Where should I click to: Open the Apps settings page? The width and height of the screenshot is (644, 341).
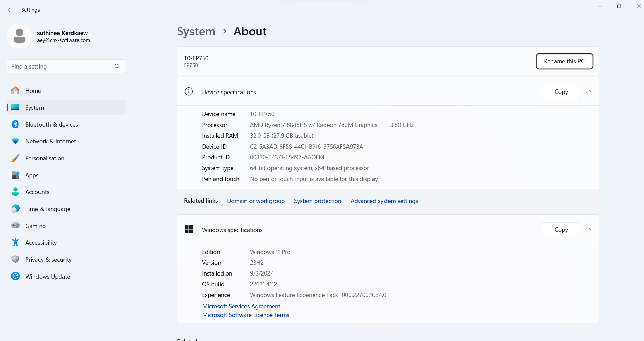66,175
